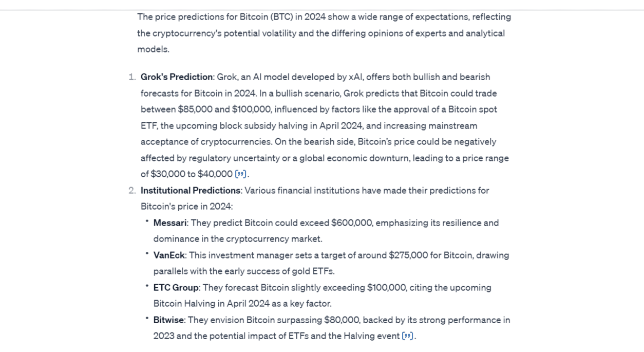
Task: Click the bullet before ETC Group
Action: [147, 286]
